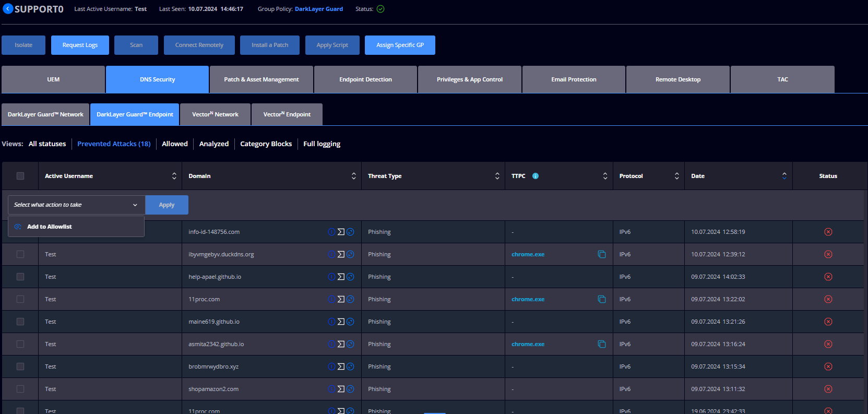Check the box for the help-apael.github.io row
Viewport: 868px width, 414px height.
20,277
